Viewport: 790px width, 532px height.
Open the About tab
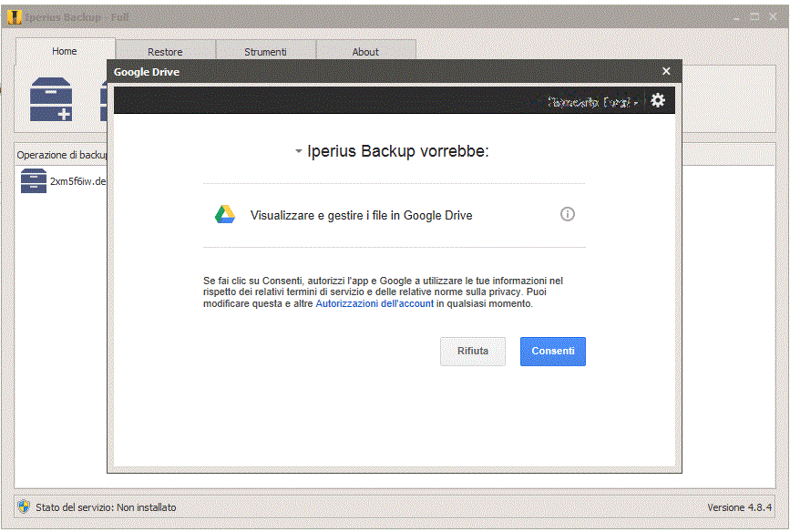(x=365, y=51)
